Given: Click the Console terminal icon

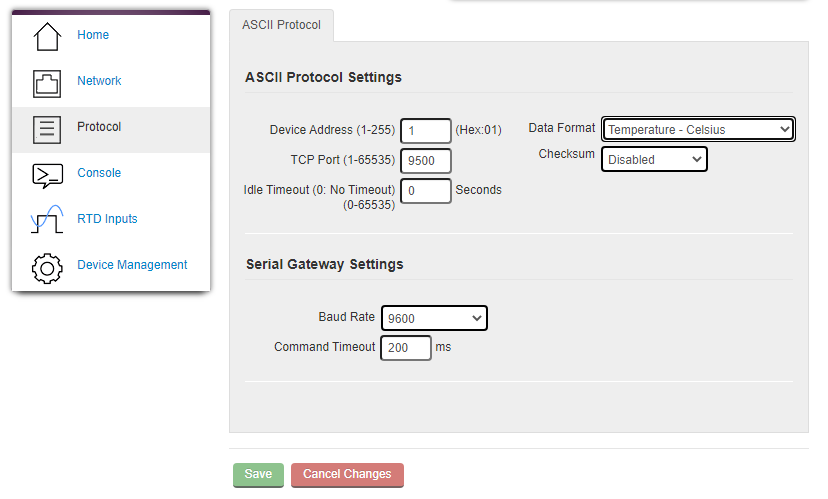Looking at the screenshot, I should (48, 176).
